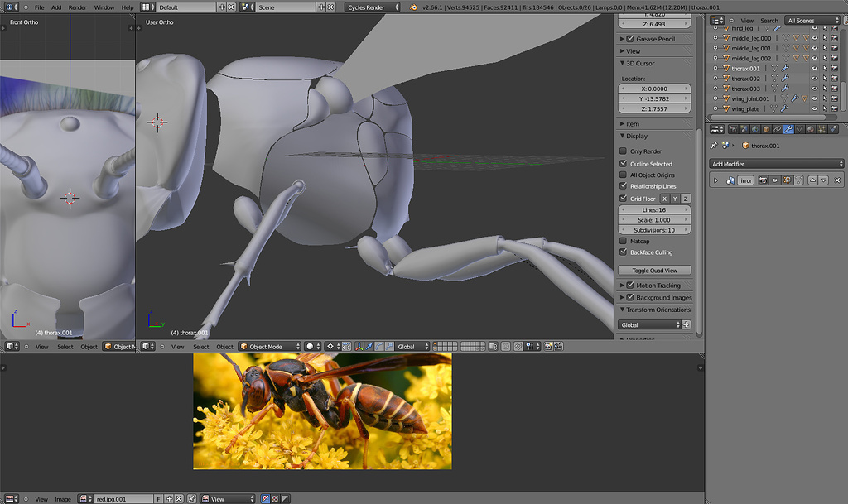Open the Cycles Render engine dropdown
This screenshot has height=504, width=848.
point(373,7)
